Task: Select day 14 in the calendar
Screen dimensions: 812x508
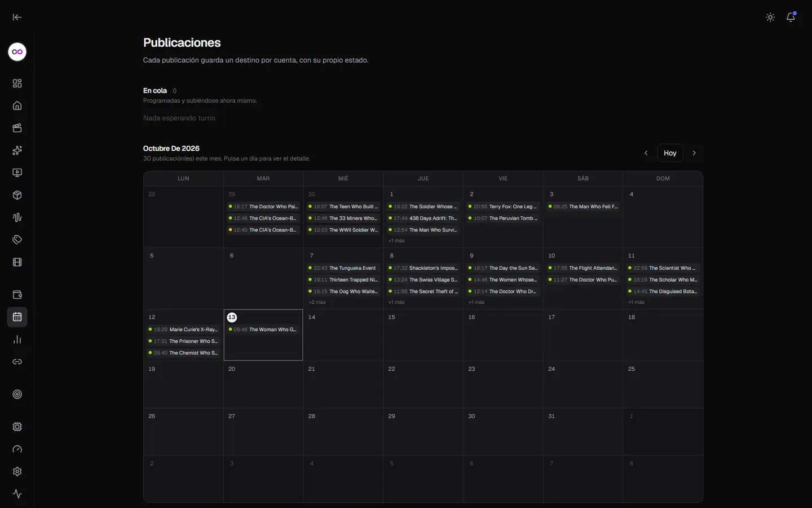Action: point(343,335)
